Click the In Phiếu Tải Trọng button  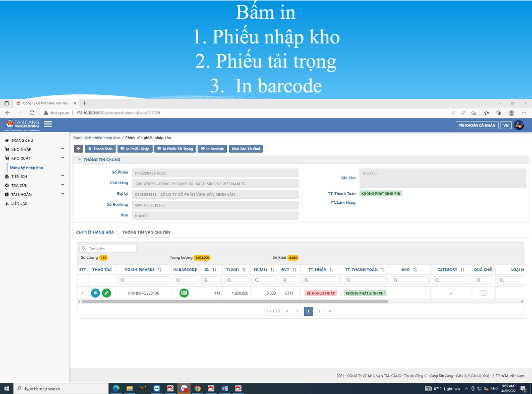(x=175, y=149)
